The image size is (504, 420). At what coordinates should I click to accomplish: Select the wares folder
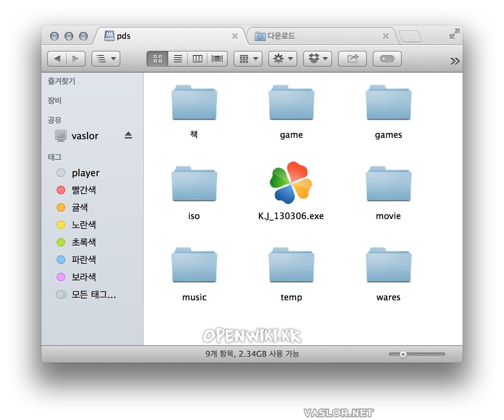389,265
